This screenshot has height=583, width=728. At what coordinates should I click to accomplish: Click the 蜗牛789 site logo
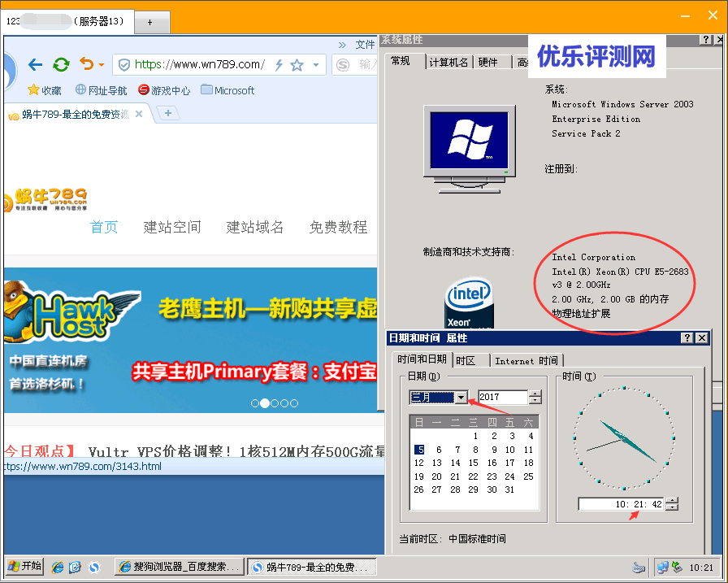[45, 200]
